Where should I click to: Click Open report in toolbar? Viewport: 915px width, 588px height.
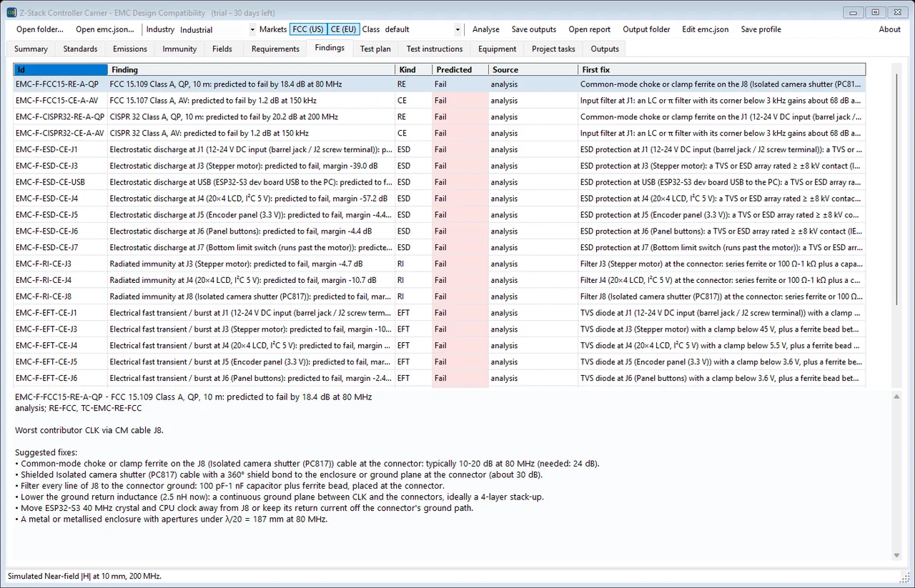click(590, 29)
